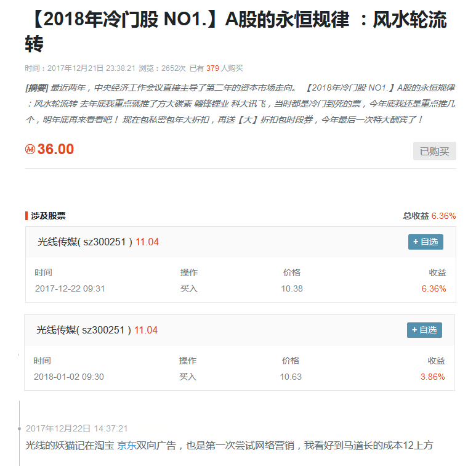Click the 3.86% return value
Screen dimensions: 476x466
pos(432,377)
